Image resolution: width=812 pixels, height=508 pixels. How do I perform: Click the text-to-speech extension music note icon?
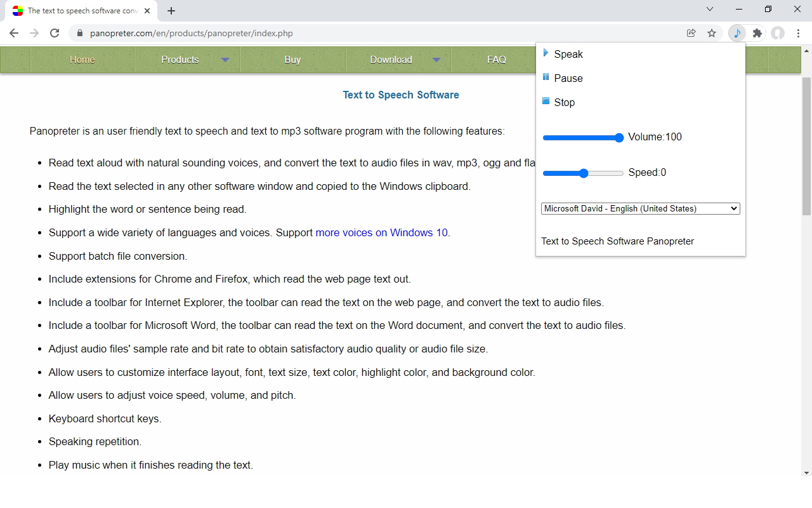(737, 33)
